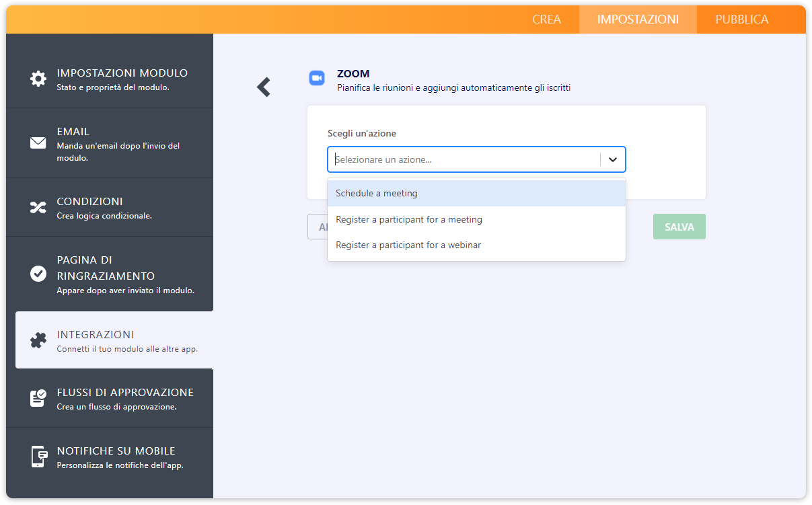812x505 pixels.
Task: Click the Condizioni shuffle arrows icon
Action: pyautogui.click(x=38, y=207)
